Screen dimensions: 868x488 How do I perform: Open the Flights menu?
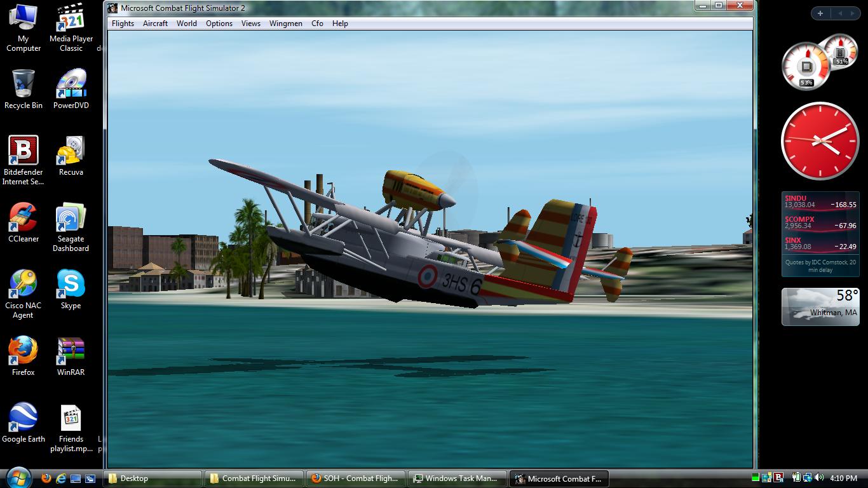(x=123, y=24)
